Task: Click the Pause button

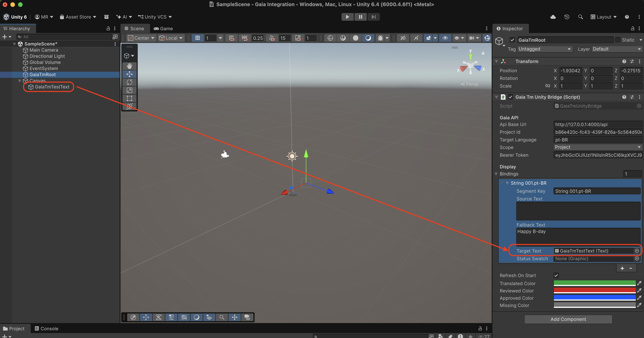Action: coord(360,17)
